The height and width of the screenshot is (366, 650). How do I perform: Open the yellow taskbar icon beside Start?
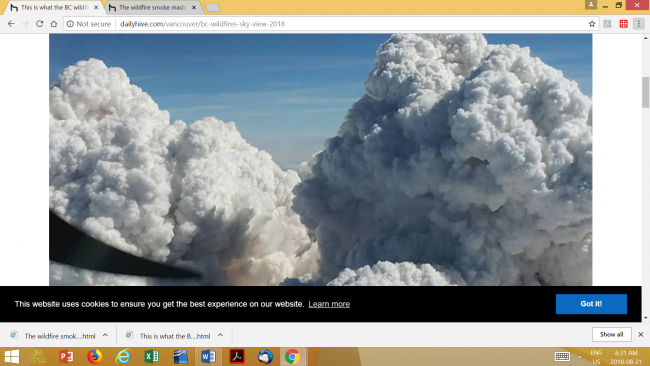pyautogui.click(x=38, y=356)
